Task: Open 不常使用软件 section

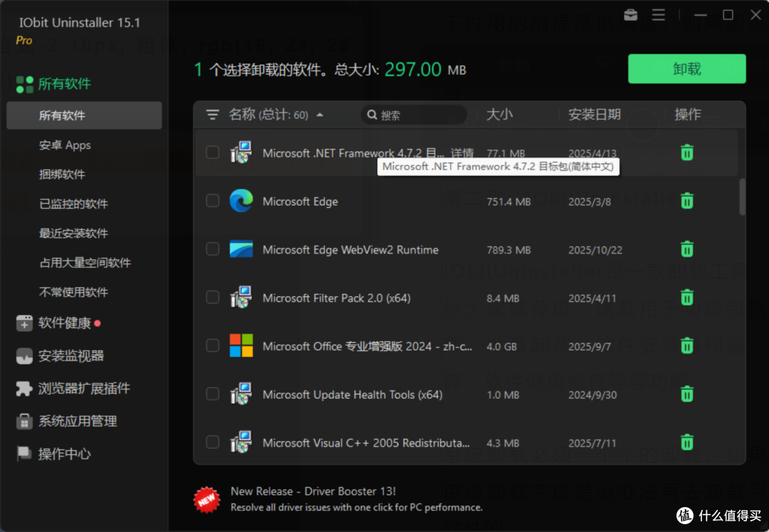Action: click(73, 292)
